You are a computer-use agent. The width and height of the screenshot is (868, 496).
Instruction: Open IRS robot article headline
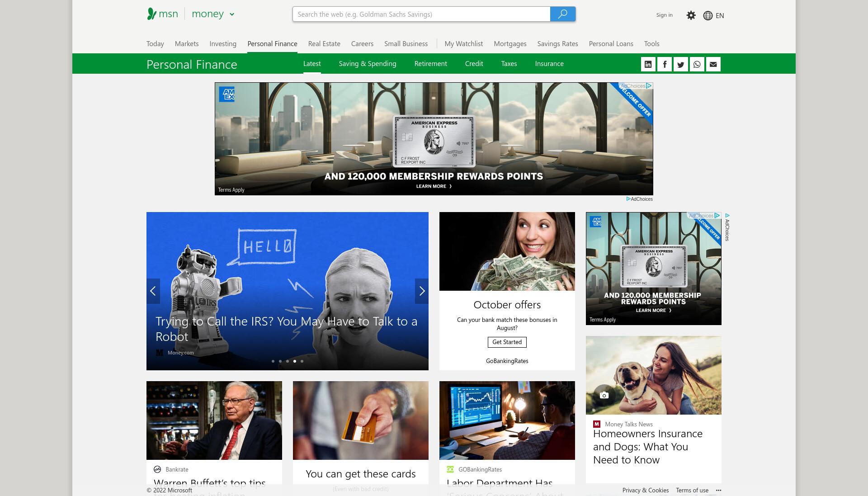tap(286, 329)
